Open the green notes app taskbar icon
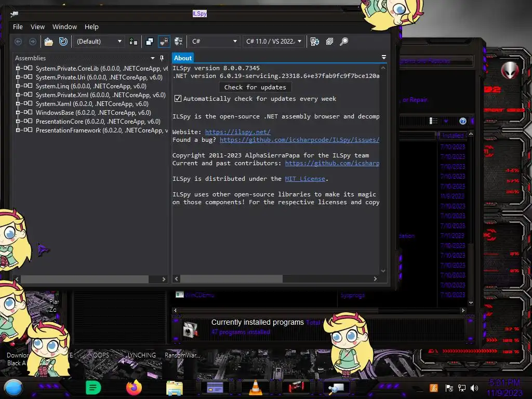The image size is (532, 399). (x=94, y=388)
